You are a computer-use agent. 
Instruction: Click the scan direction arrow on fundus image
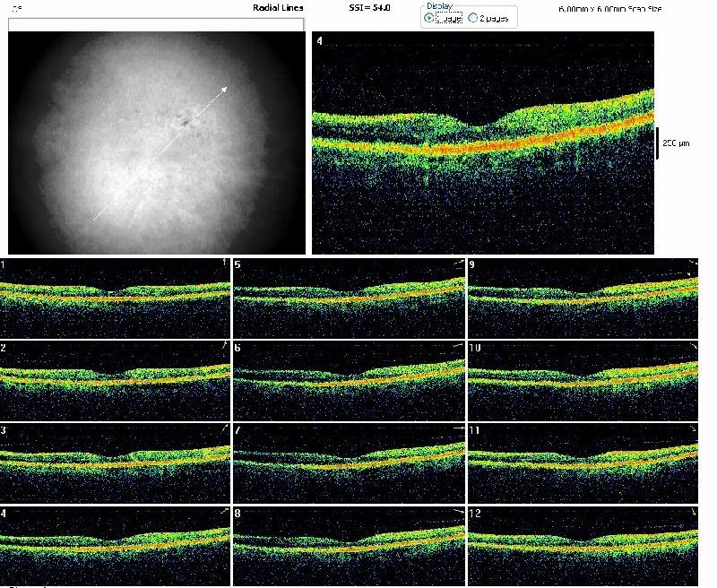point(160,153)
